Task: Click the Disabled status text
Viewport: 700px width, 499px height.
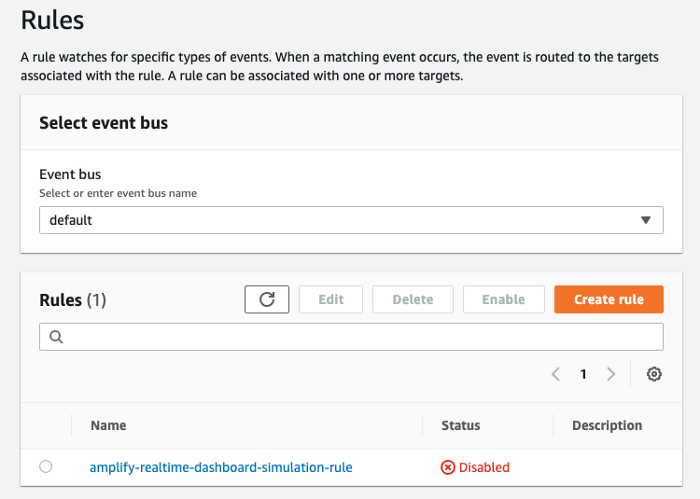Action: pyautogui.click(x=484, y=467)
